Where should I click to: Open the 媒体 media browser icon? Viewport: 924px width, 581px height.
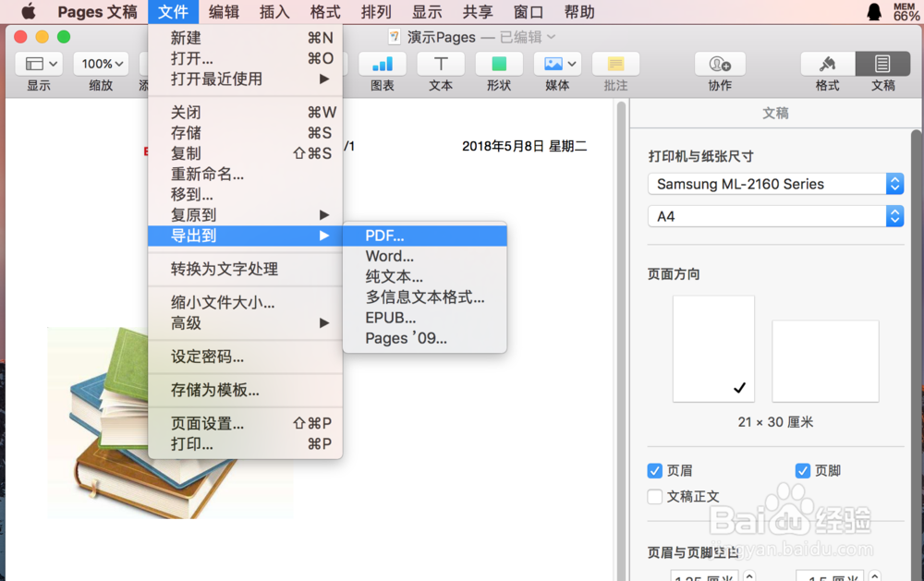[x=555, y=65]
